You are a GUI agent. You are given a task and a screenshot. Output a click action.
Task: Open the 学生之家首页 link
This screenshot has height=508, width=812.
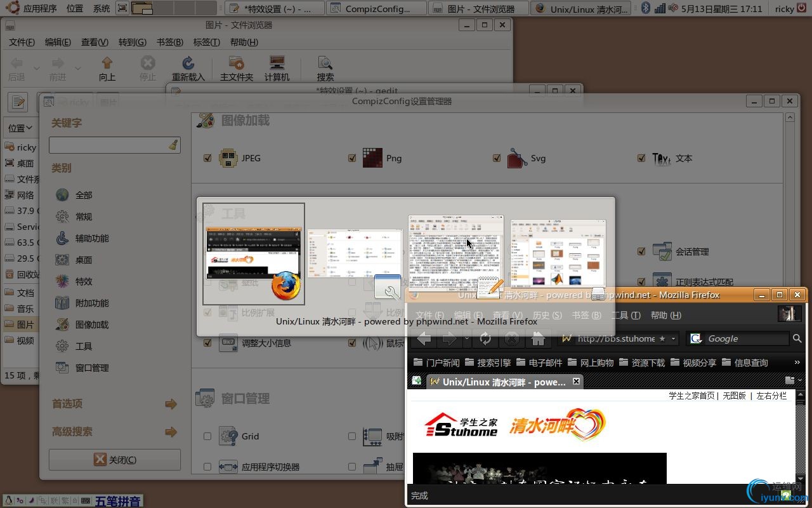pos(691,396)
